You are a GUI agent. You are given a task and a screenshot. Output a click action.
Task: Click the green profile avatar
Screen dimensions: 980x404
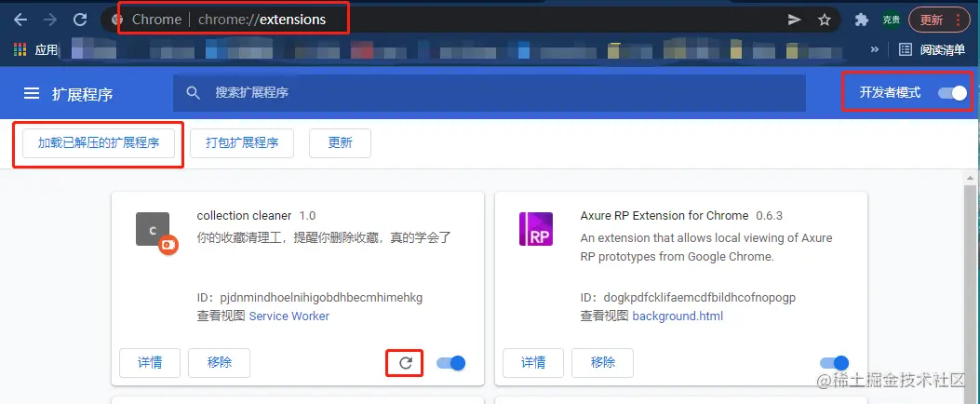pyautogui.click(x=892, y=20)
